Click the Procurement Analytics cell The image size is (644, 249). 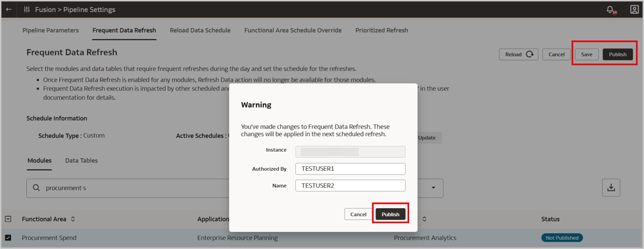pyautogui.click(x=425, y=238)
